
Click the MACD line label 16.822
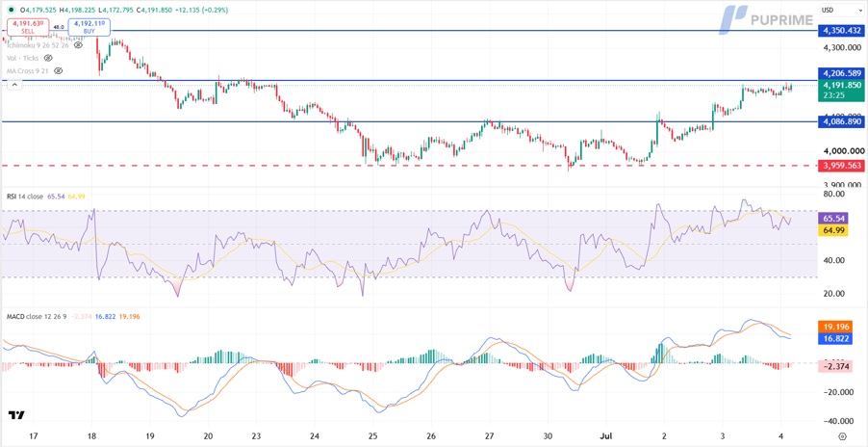[x=836, y=338]
